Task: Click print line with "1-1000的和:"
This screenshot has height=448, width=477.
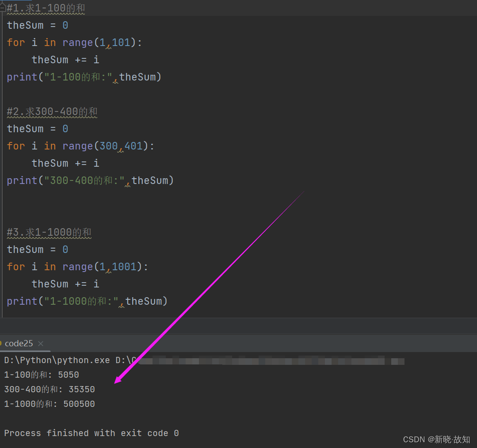Action: tap(87, 301)
